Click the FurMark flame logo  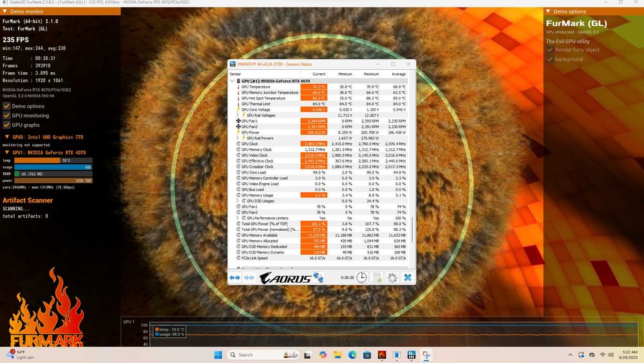point(46,308)
